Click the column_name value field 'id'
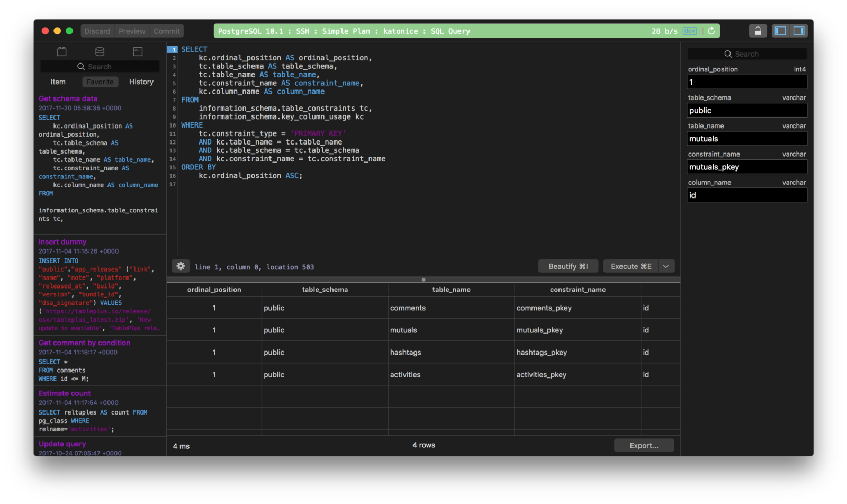 pyautogui.click(x=746, y=195)
